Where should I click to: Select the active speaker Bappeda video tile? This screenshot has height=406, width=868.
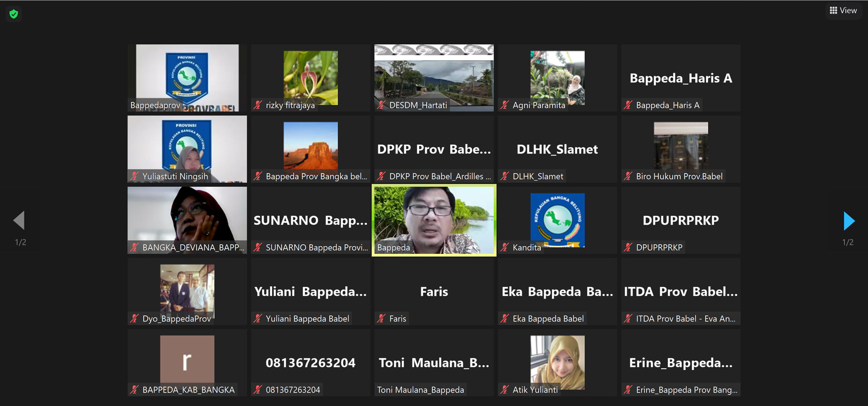[434, 220]
